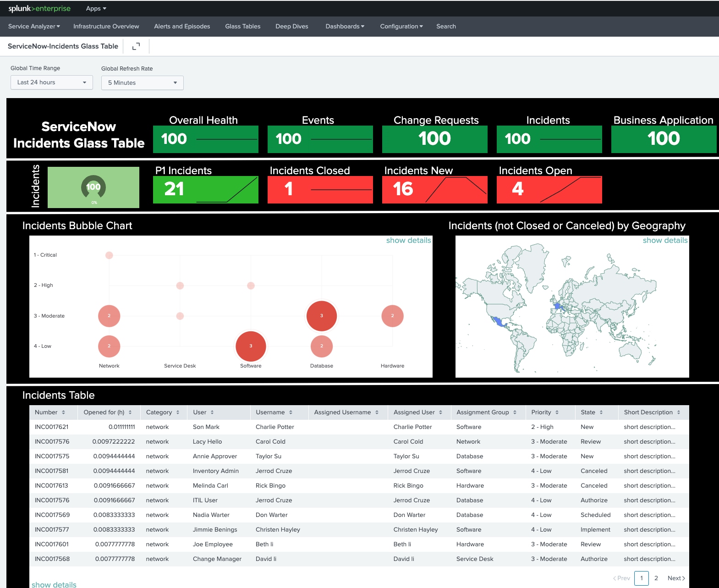Click the Moderate Network bubble
The image size is (719, 588).
point(109,316)
